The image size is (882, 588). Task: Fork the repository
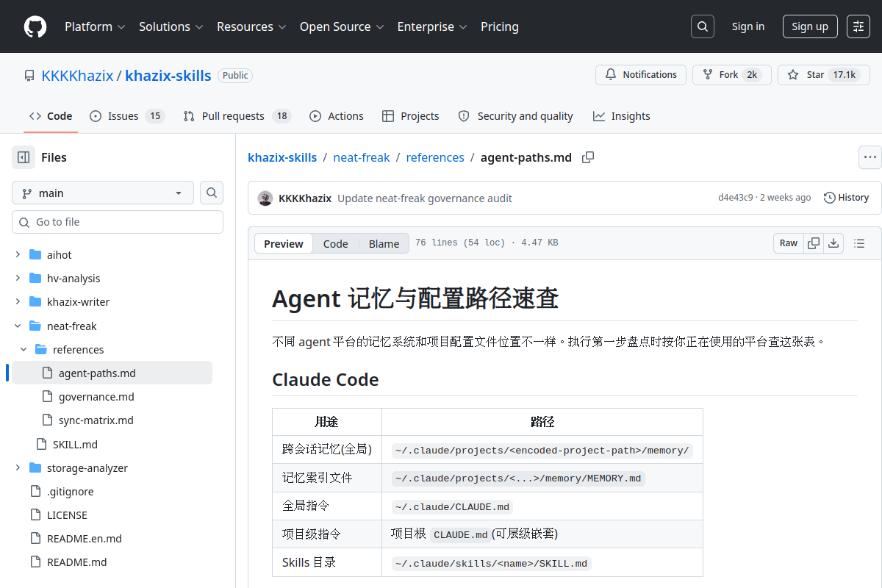click(x=732, y=75)
